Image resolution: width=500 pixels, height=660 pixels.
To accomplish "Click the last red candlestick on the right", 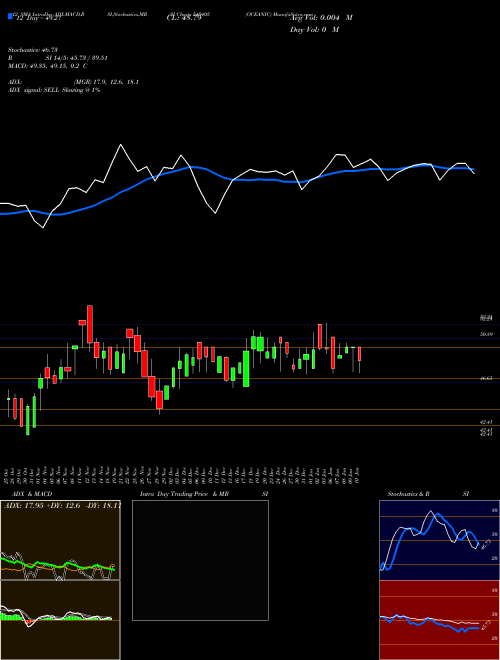I will (x=359, y=354).
